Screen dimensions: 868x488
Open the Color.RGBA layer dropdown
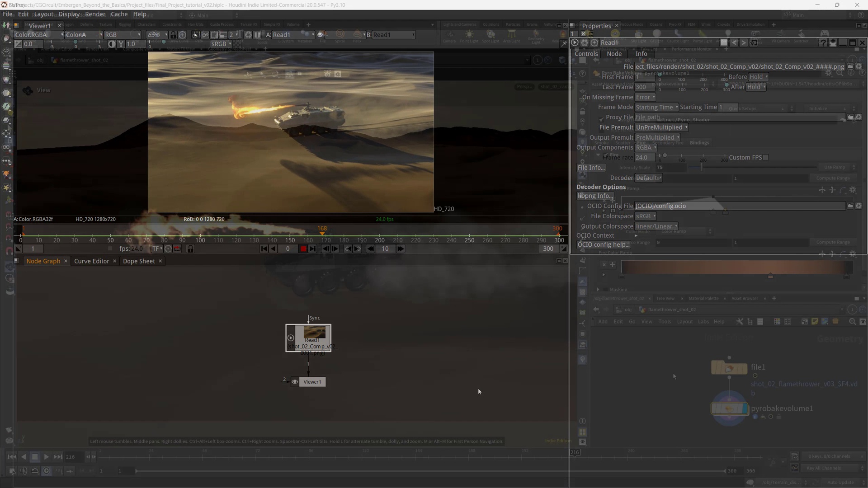click(x=39, y=35)
